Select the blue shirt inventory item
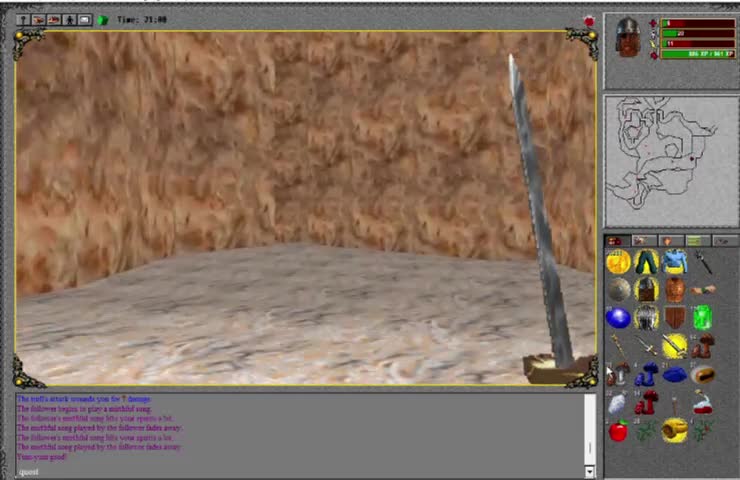 674,262
